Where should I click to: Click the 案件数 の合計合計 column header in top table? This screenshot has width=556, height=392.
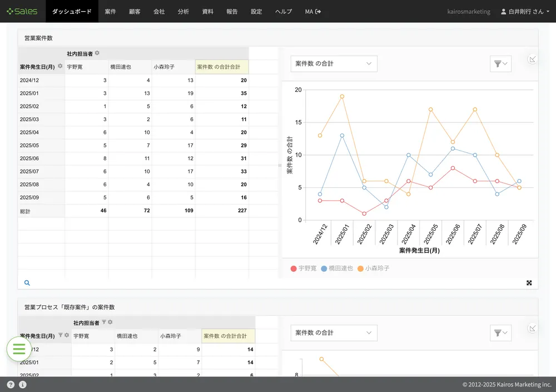click(x=221, y=67)
